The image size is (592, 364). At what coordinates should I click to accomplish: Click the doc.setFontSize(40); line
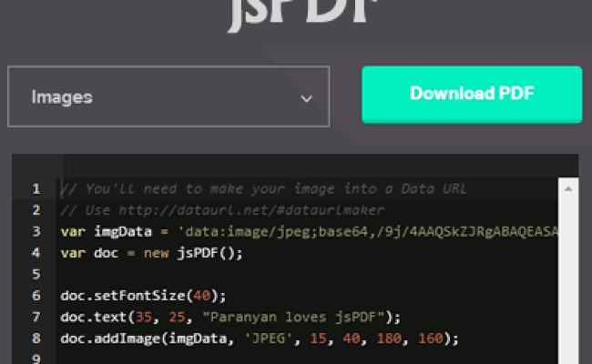point(143,296)
